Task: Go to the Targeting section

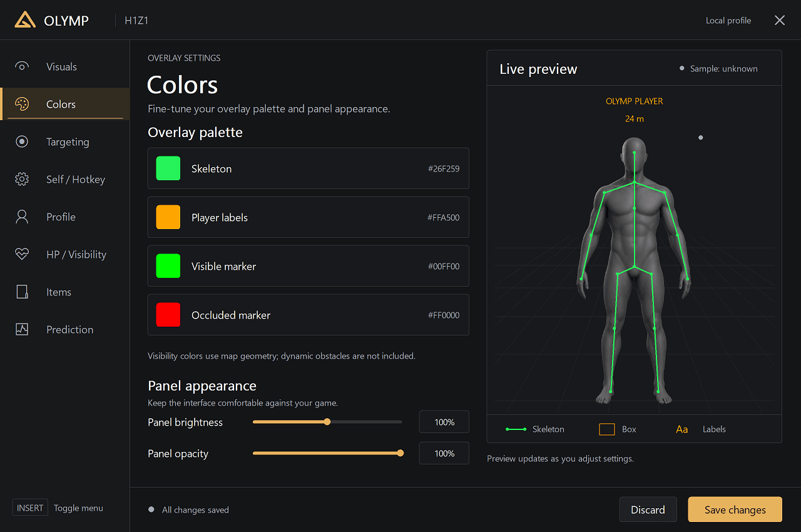Action: [x=65, y=141]
